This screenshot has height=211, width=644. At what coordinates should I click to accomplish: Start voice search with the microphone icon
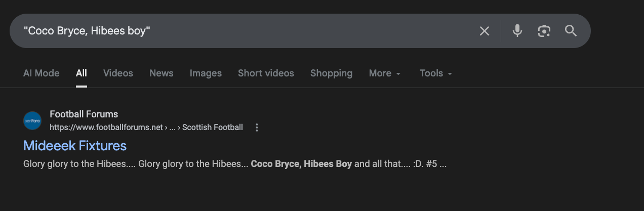pyautogui.click(x=517, y=31)
